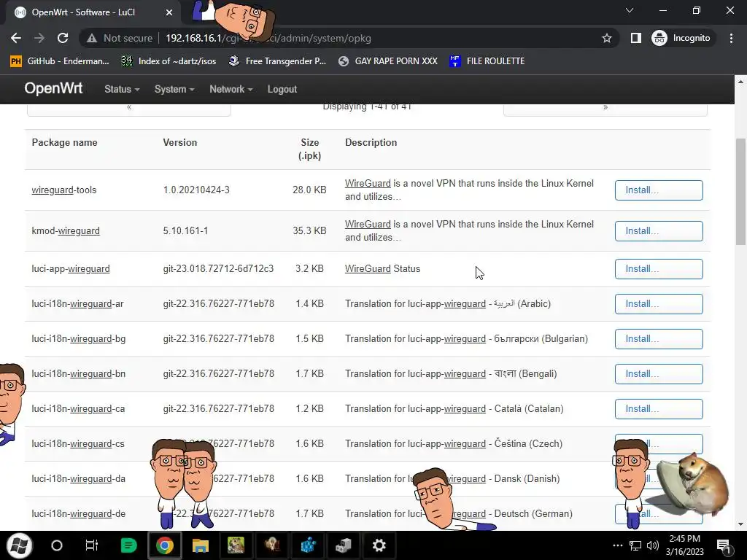Click the Incognito profile indicator

point(681,38)
